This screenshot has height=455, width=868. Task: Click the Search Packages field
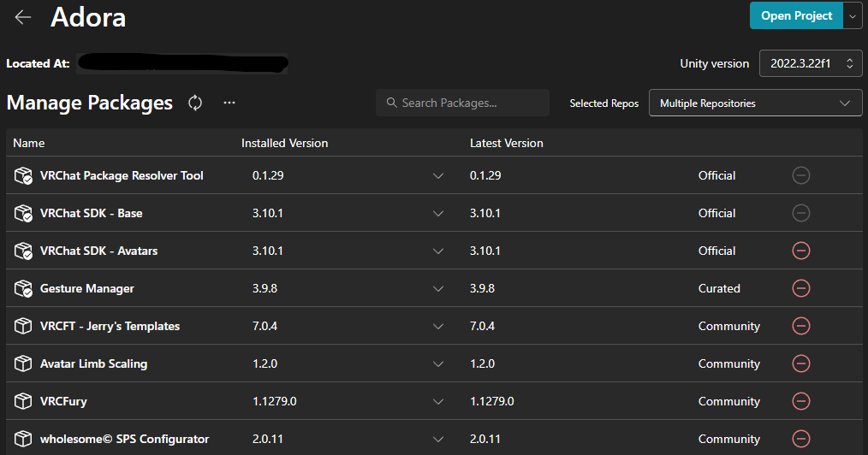tap(462, 103)
